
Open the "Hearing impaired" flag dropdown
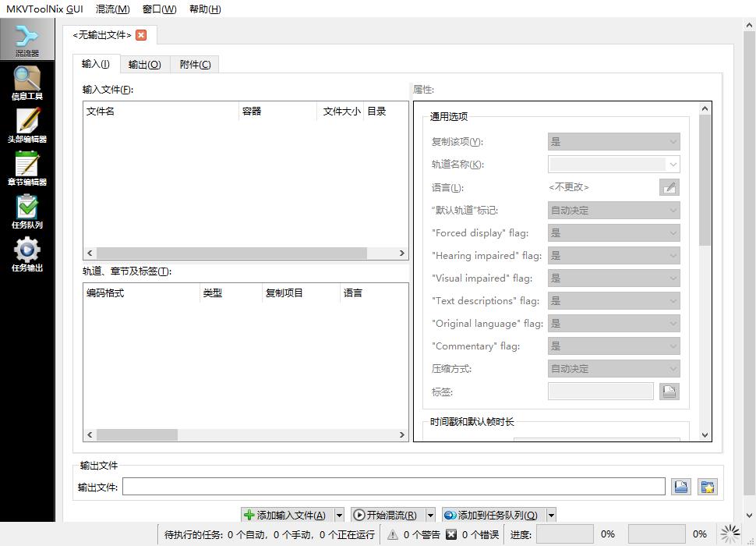(x=614, y=256)
